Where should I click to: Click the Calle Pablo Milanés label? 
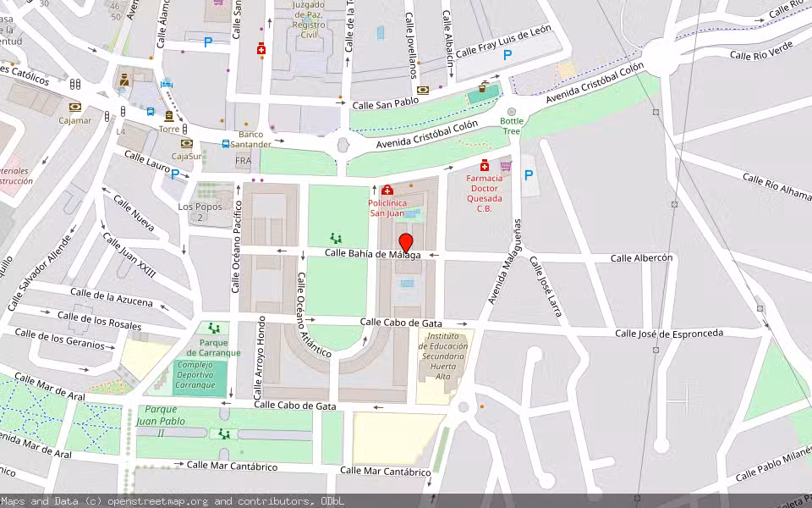click(x=772, y=465)
